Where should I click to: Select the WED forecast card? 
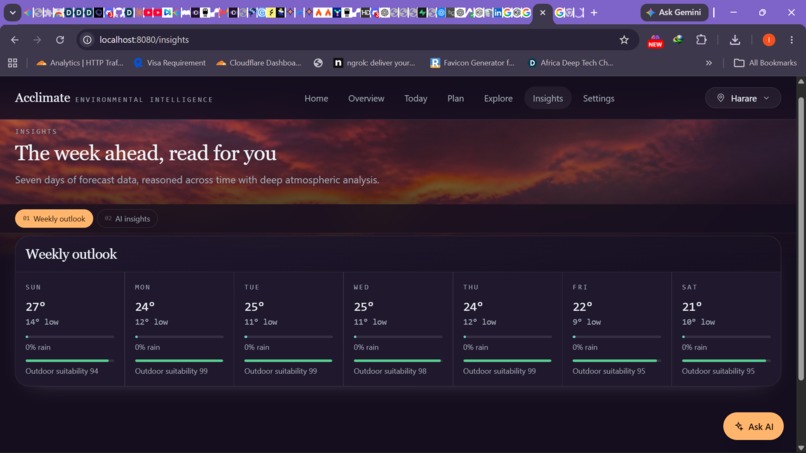point(398,329)
